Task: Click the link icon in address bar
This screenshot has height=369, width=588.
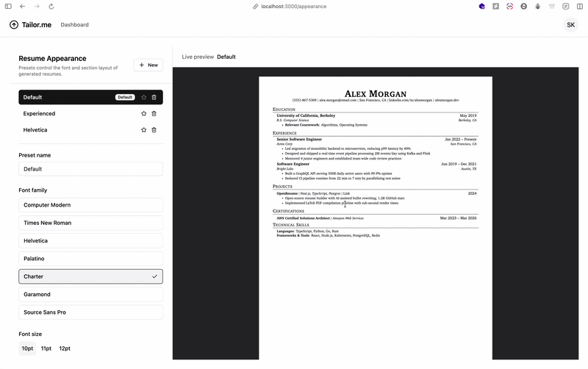Action: [255, 7]
